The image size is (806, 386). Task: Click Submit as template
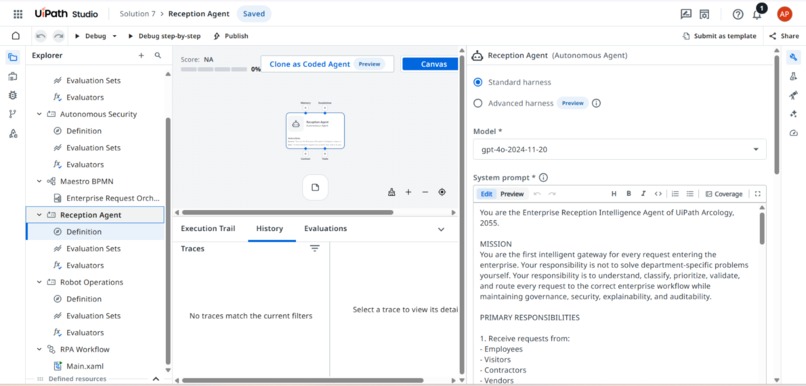pos(720,36)
